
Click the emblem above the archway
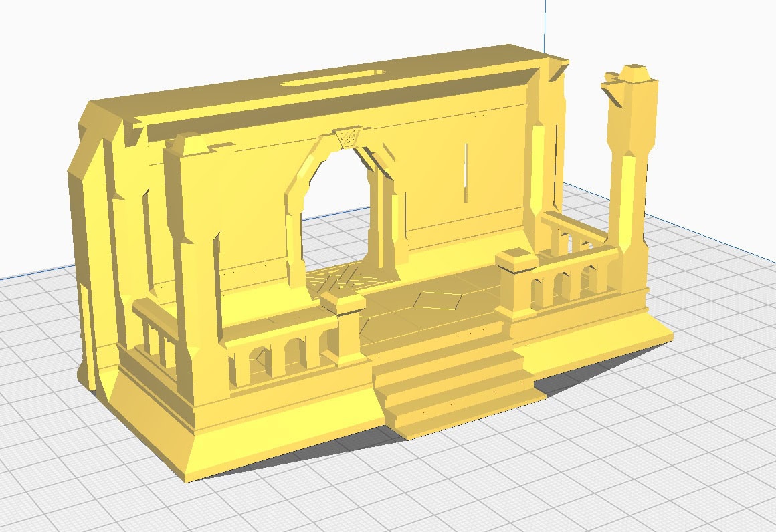[x=348, y=137]
